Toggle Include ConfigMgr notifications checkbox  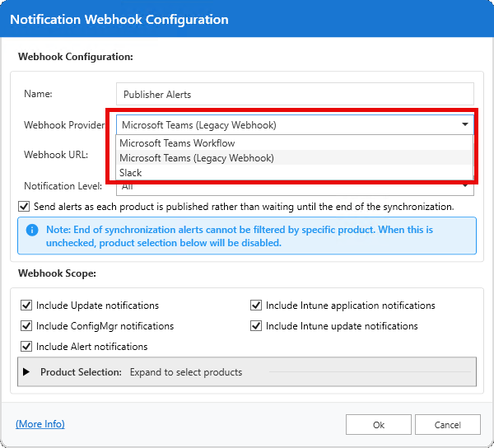(x=26, y=326)
